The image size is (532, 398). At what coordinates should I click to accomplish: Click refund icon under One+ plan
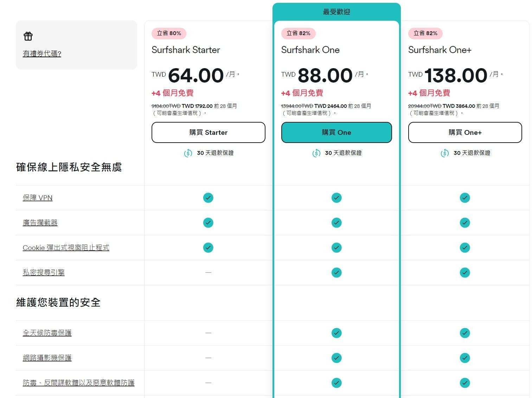point(445,153)
